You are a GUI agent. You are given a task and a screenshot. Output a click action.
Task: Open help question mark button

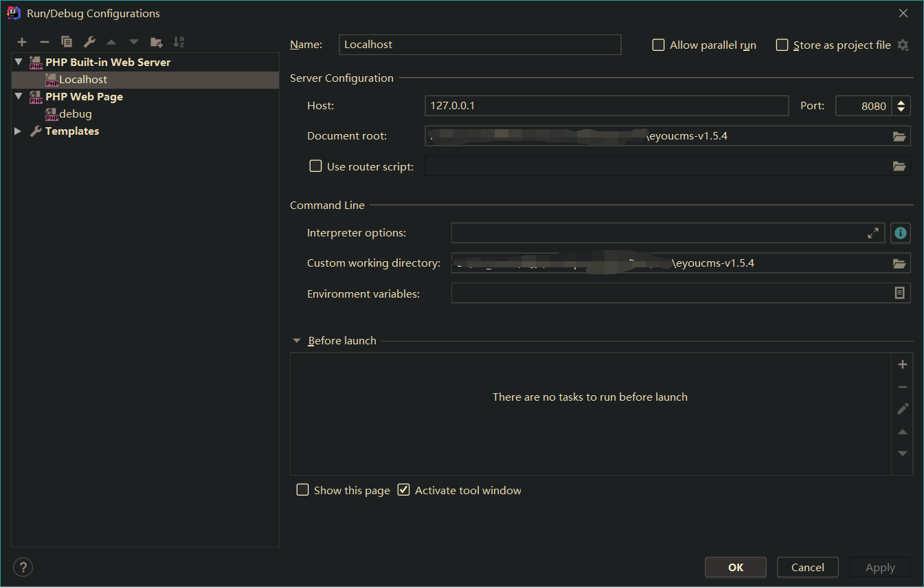click(23, 567)
